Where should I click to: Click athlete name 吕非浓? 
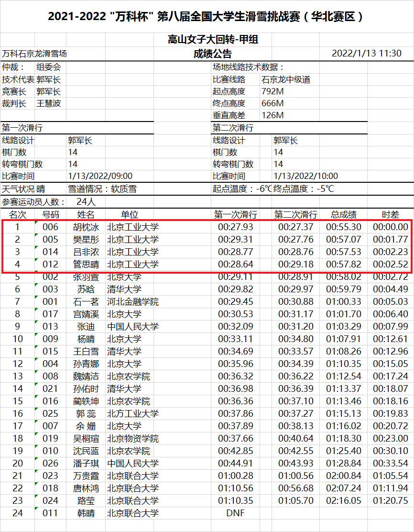click(86, 252)
